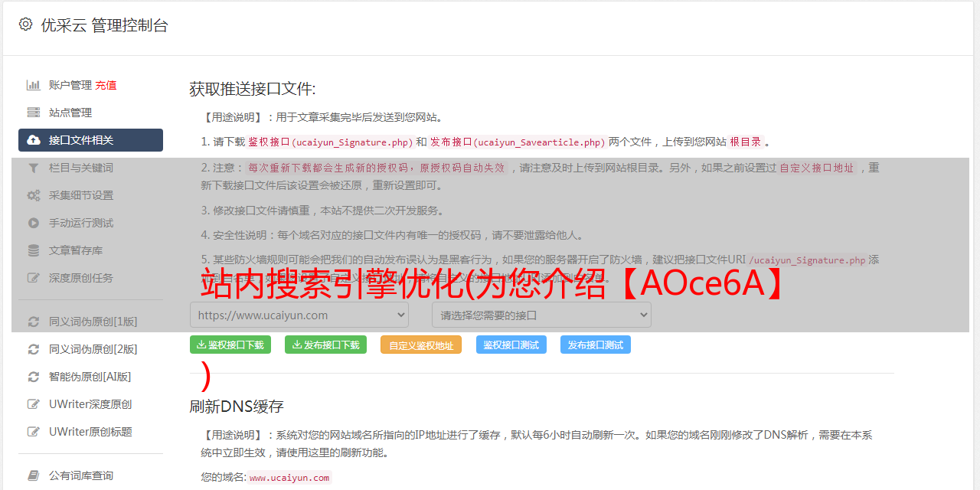Click the gear icon beside 优采云 管理控制台

[25, 24]
